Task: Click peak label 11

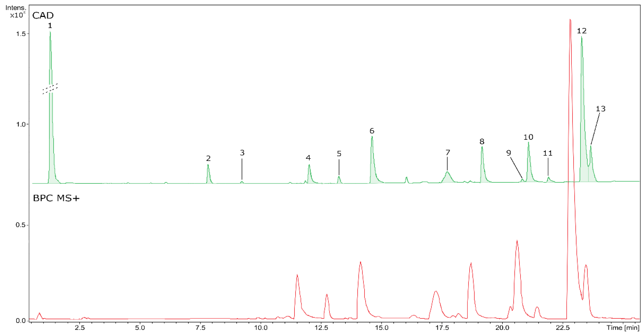Action: [547, 153]
